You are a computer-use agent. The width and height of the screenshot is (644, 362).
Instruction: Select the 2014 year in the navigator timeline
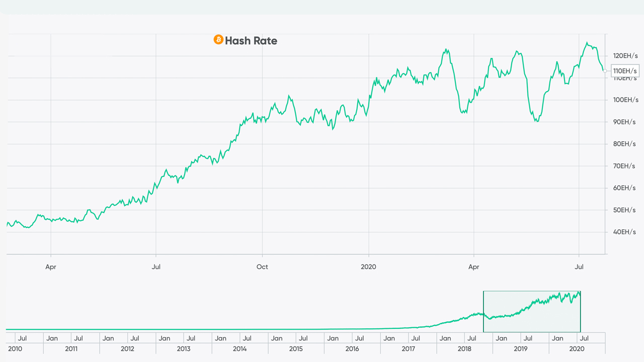240,348
